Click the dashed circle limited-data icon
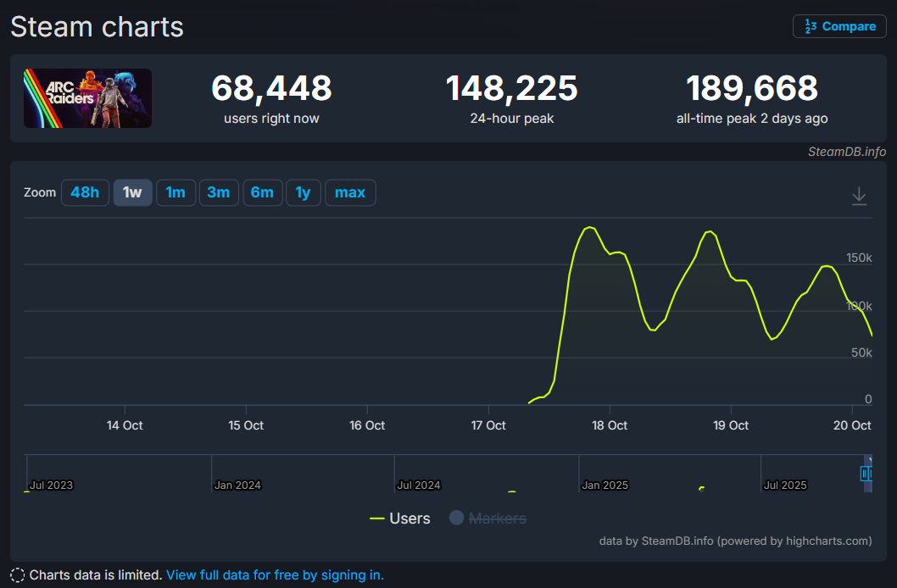The image size is (897, 588). (x=18, y=575)
